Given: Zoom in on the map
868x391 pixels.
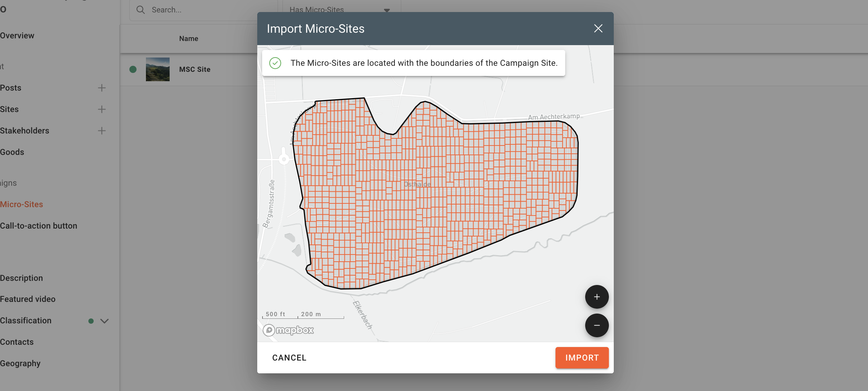Looking at the screenshot, I should 596,297.
